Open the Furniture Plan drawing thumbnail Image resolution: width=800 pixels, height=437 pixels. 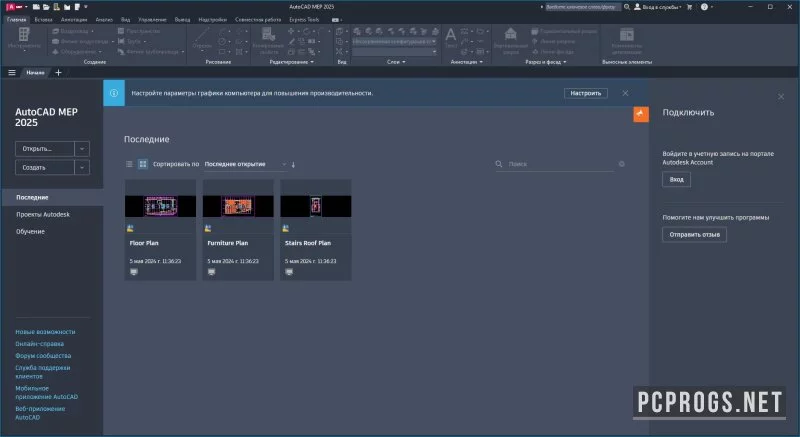tap(238, 206)
